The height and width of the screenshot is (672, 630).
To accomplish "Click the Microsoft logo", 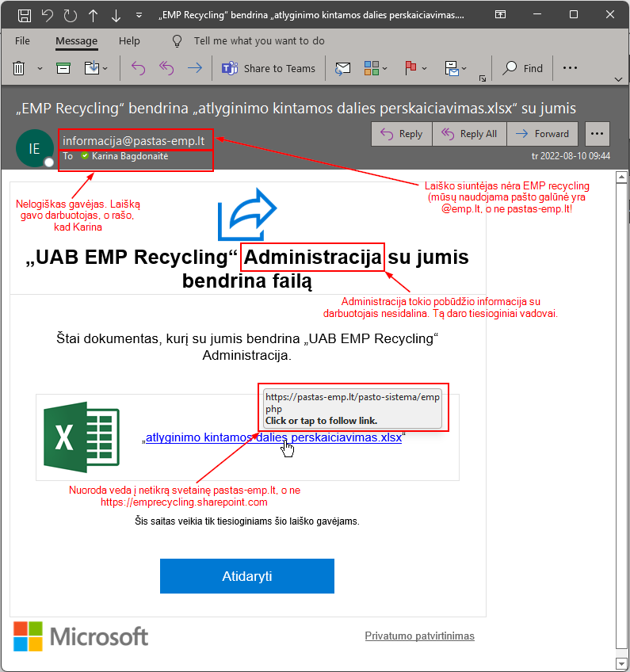I will tap(81, 636).
